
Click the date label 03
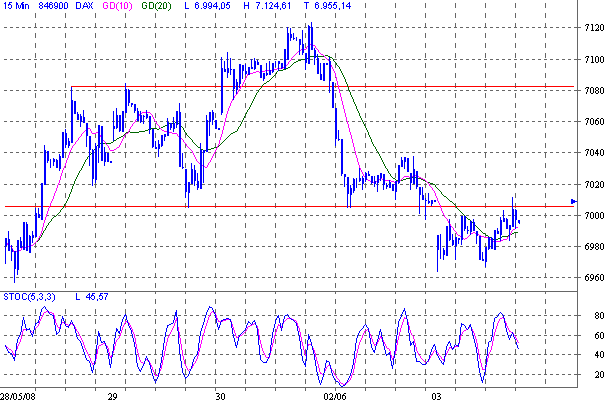(x=437, y=397)
